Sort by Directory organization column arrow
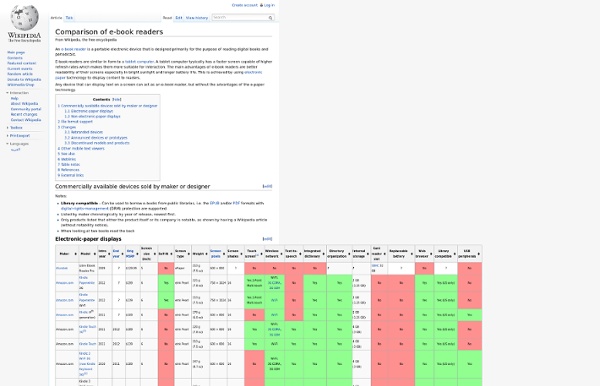This screenshot has width=600, height=386. [x=349, y=254]
